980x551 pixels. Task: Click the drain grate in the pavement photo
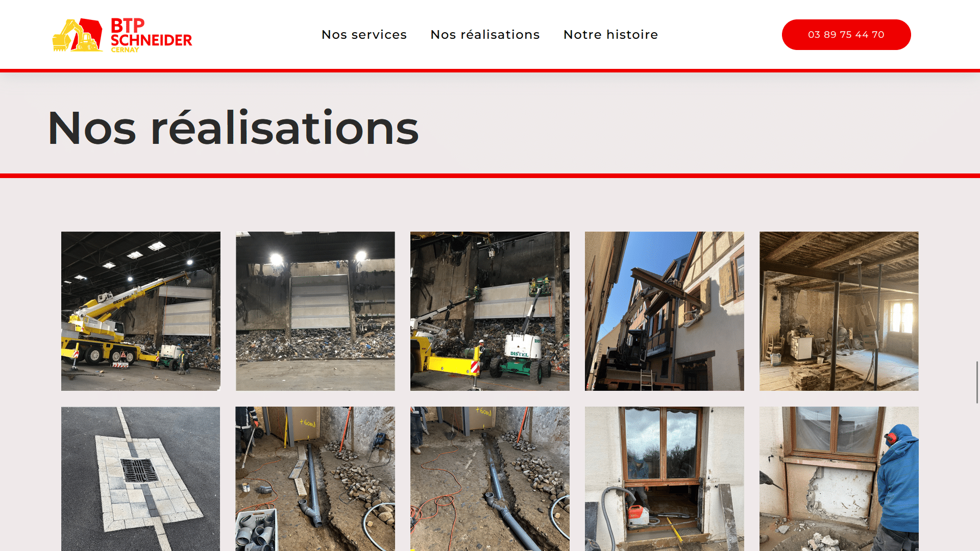click(x=139, y=470)
